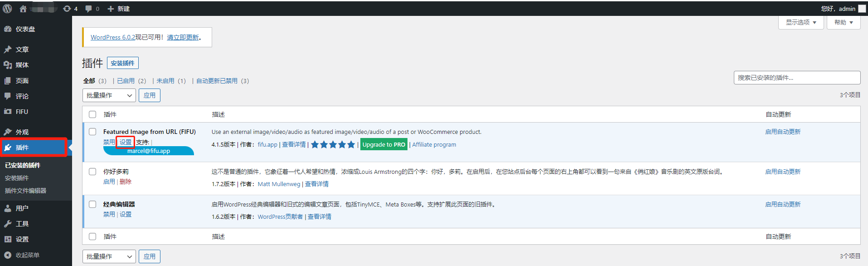This screenshot has width=868, height=266.
Task: Open the 插件 plug icon
Action: tap(8, 148)
